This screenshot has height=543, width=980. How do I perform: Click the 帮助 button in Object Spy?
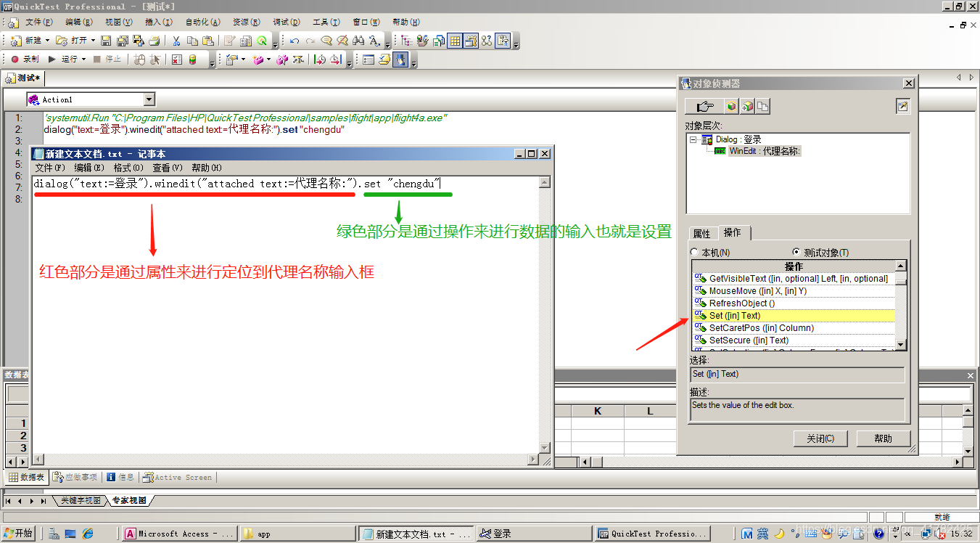click(883, 438)
